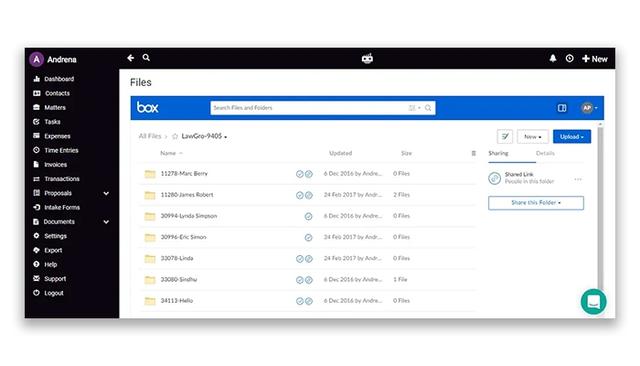Viewport: 640px width, 366px height.
Task: Open folder 33078-Linda
Action: pyautogui.click(x=177, y=259)
